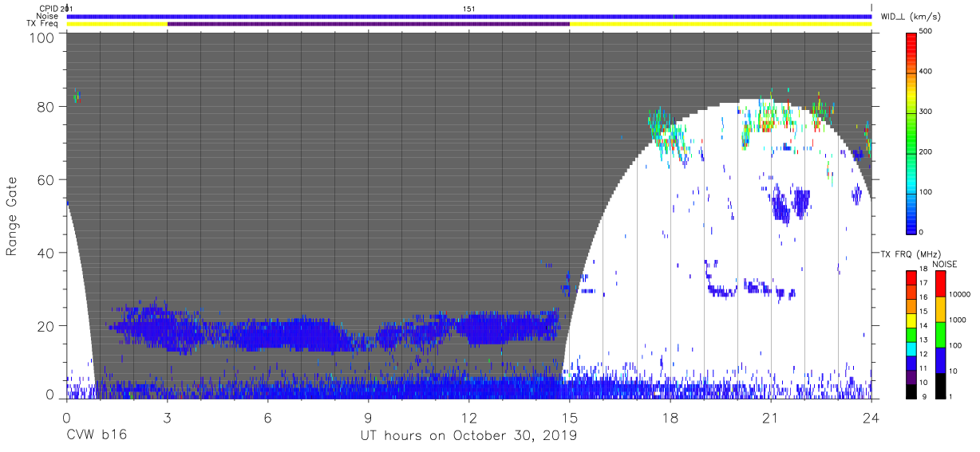Click colorful echoes near gate 82 at 0 UT
The width and height of the screenshot is (980, 452).
coord(77,96)
